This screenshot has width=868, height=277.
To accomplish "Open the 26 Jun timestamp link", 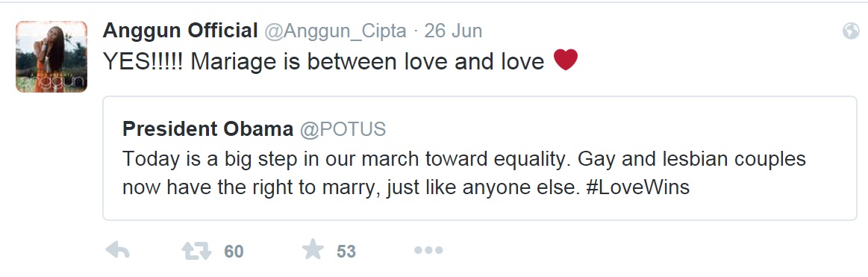I will point(453,31).
